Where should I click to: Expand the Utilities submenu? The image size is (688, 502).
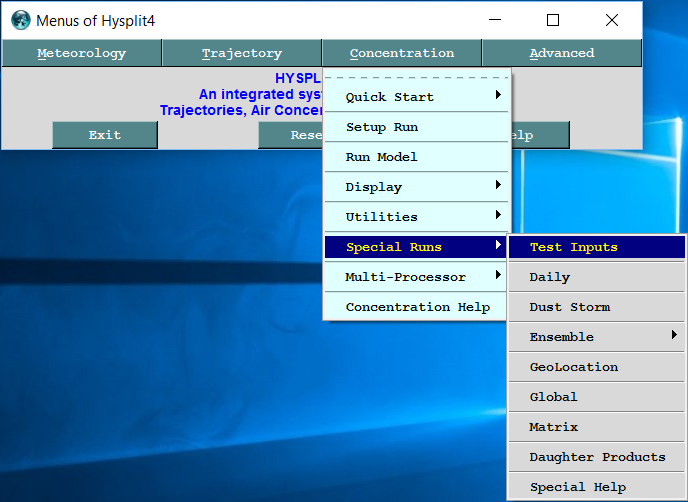pyautogui.click(x=416, y=217)
